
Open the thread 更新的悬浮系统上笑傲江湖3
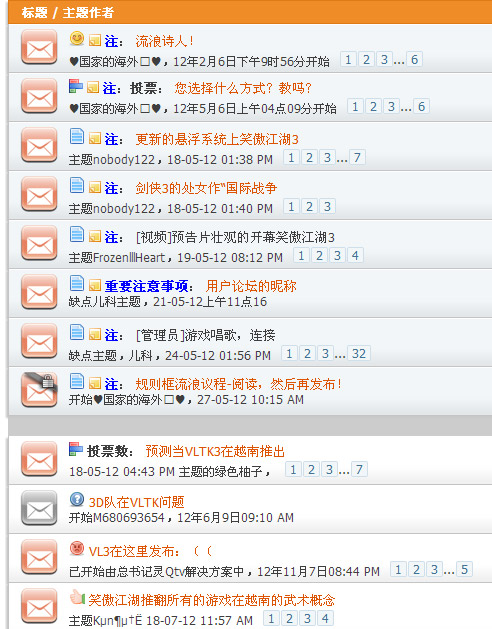(217, 140)
